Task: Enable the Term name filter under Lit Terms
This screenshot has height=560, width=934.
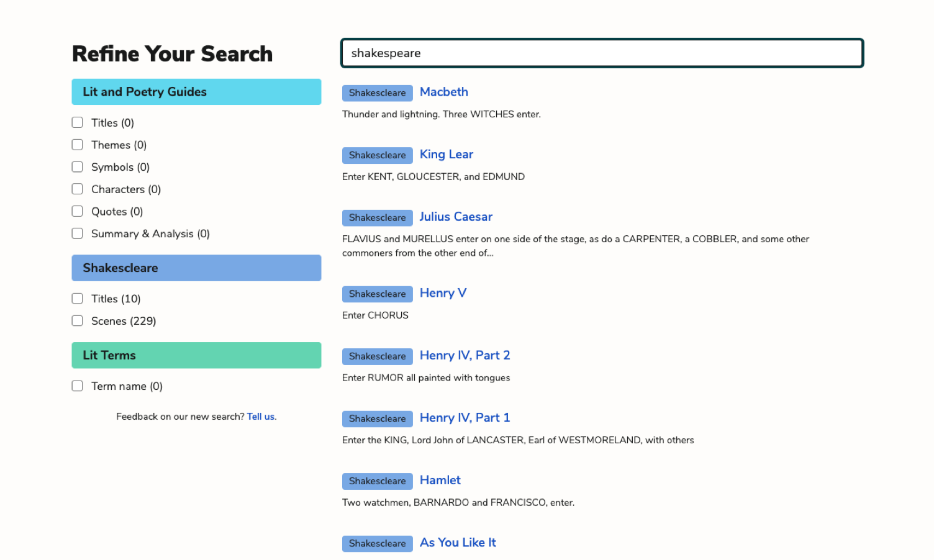Action: (77, 385)
